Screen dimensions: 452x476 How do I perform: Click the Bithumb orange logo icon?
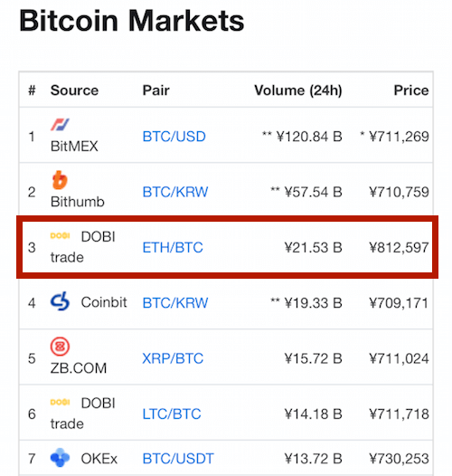60,180
